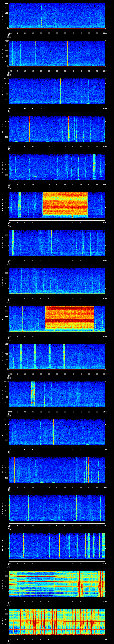114x644 pixels.
Task: Click the 2:14:00 start time label
Action: (x=9, y=184)
